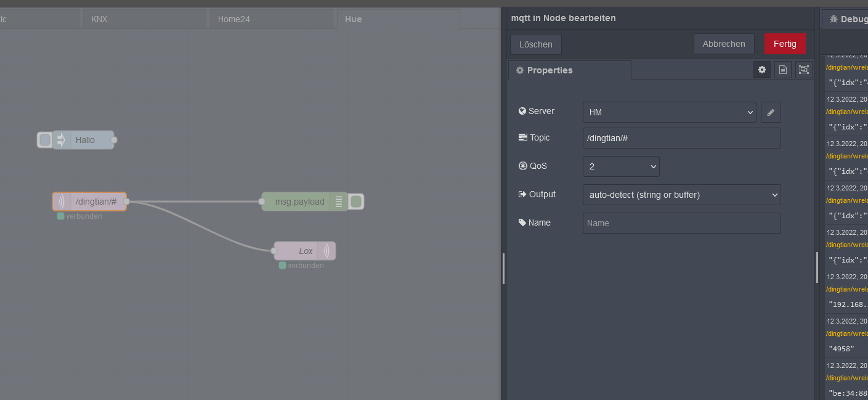Click the Topic input field

(681, 138)
